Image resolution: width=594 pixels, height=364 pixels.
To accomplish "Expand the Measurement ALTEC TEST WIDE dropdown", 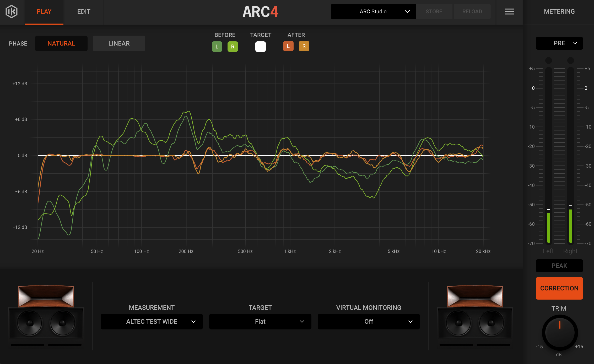I will click(x=152, y=321).
